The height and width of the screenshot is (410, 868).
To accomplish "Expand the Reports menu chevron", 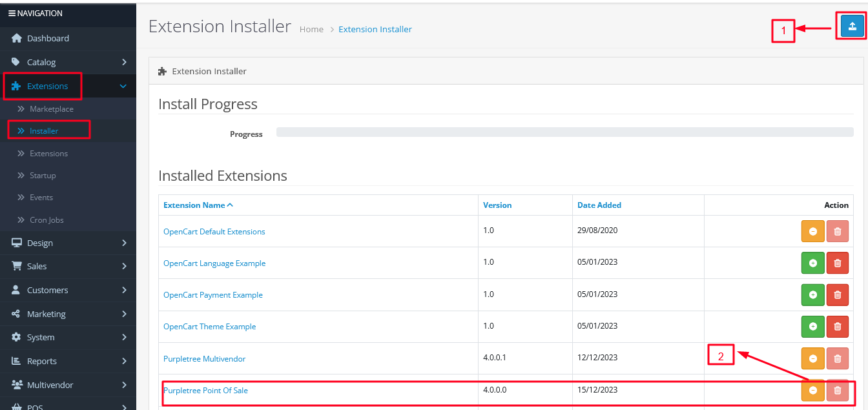I will (124, 361).
